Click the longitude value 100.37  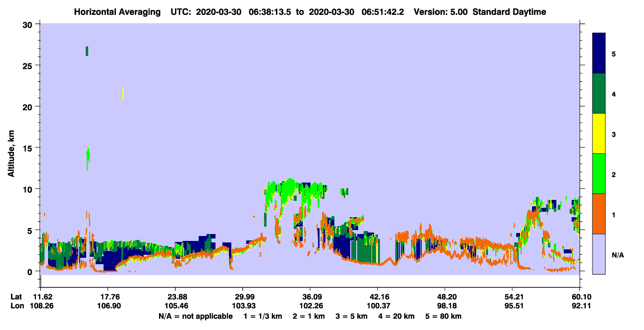tap(379, 306)
